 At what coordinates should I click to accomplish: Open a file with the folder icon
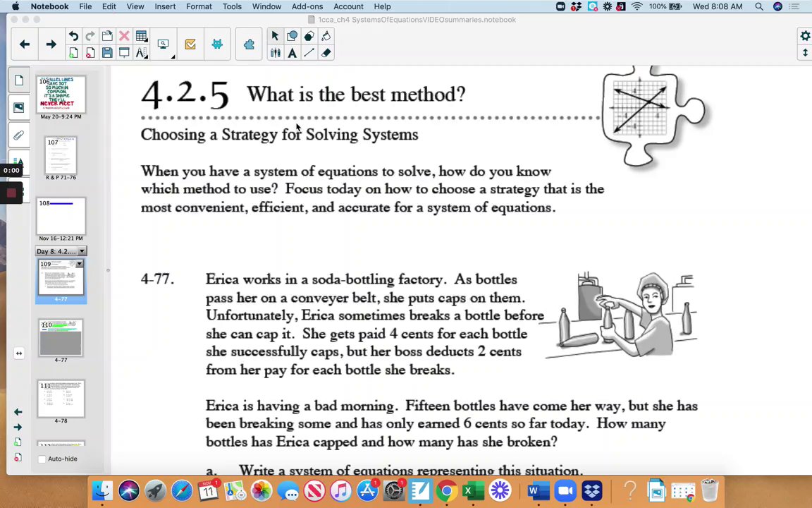click(x=107, y=36)
